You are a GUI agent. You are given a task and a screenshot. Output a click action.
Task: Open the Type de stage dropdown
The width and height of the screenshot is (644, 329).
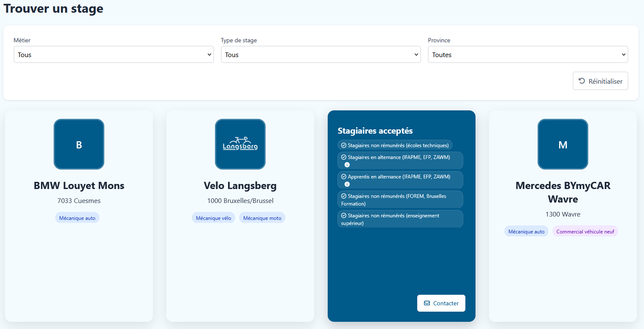321,55
